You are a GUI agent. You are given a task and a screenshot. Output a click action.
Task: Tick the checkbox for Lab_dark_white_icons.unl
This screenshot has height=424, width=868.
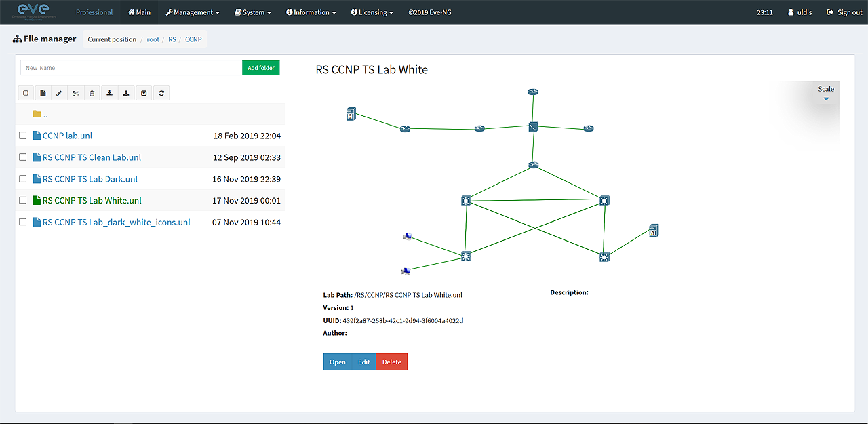point(23,222)
